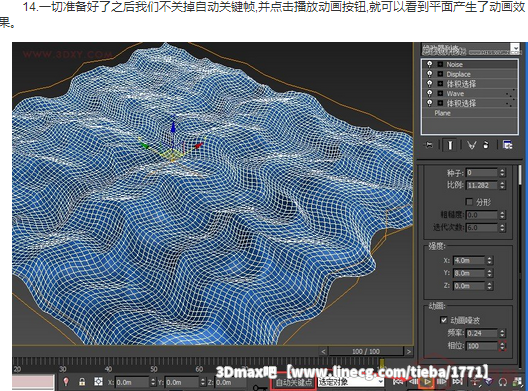This screenshot has height=391, width=528.
Task: Open Configure Modifier Sets icon
Action: [507, 145]
